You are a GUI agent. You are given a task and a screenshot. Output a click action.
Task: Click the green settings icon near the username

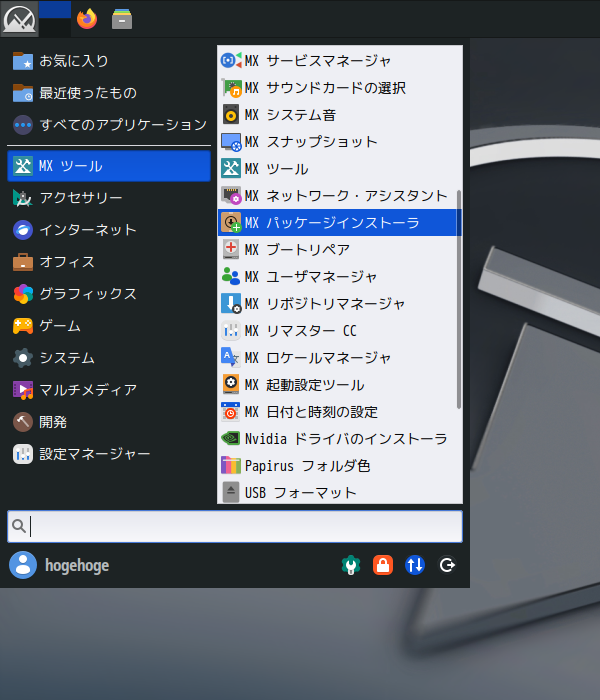click(350, 565)
